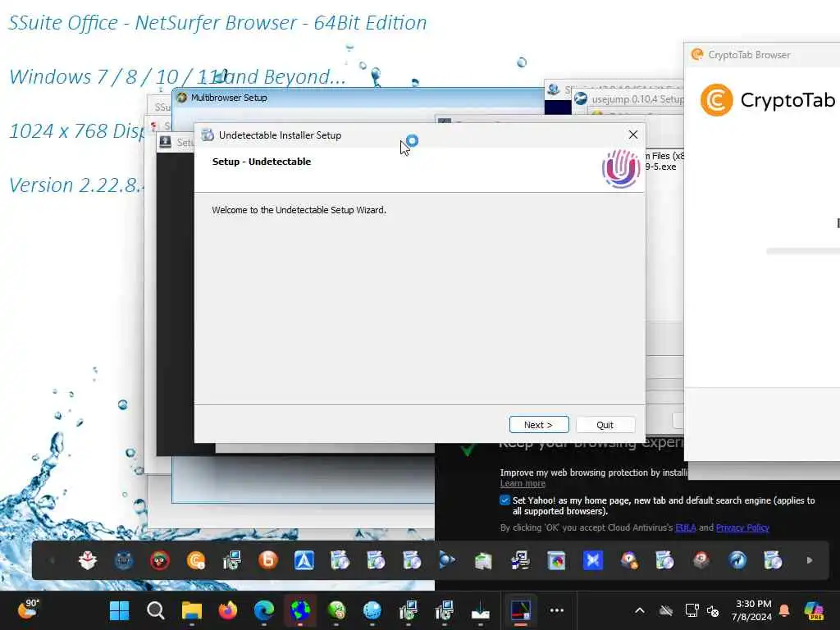The width and height of the screenshot is (840, 630).
Task: Open the blue A letter dock icon
Action: 304,560
